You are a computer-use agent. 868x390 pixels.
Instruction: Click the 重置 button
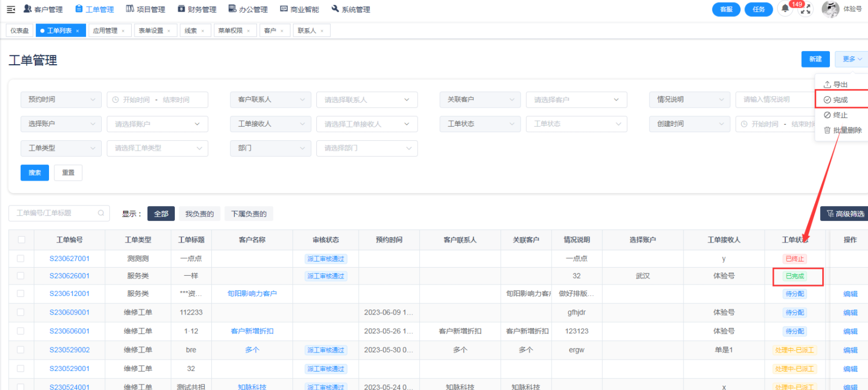point(68,172)
